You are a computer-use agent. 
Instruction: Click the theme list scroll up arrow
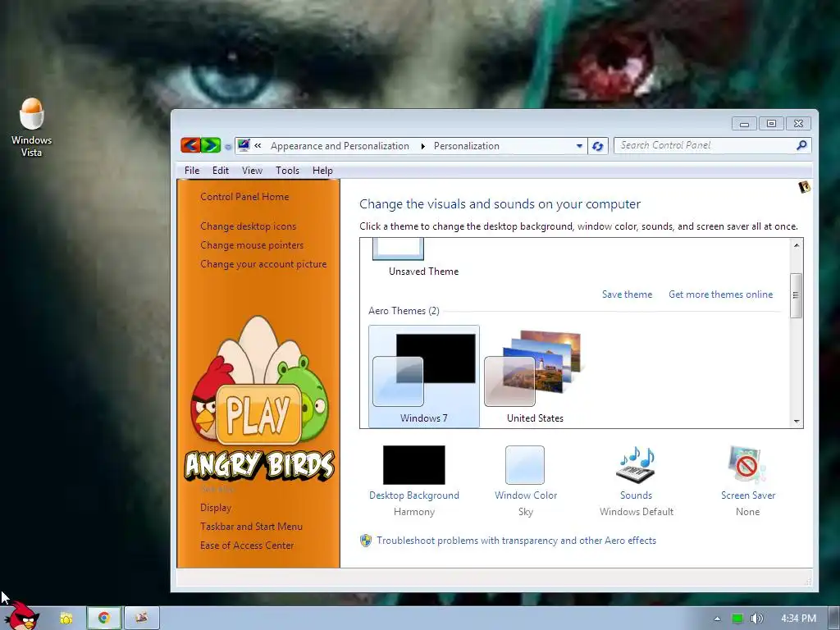(797, 244)
